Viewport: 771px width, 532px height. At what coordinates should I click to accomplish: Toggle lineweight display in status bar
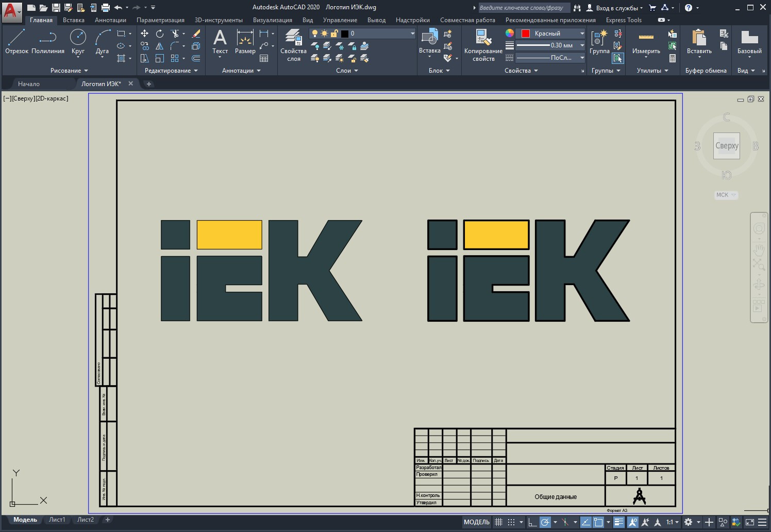pyautogui.click(x=619, y=522)
